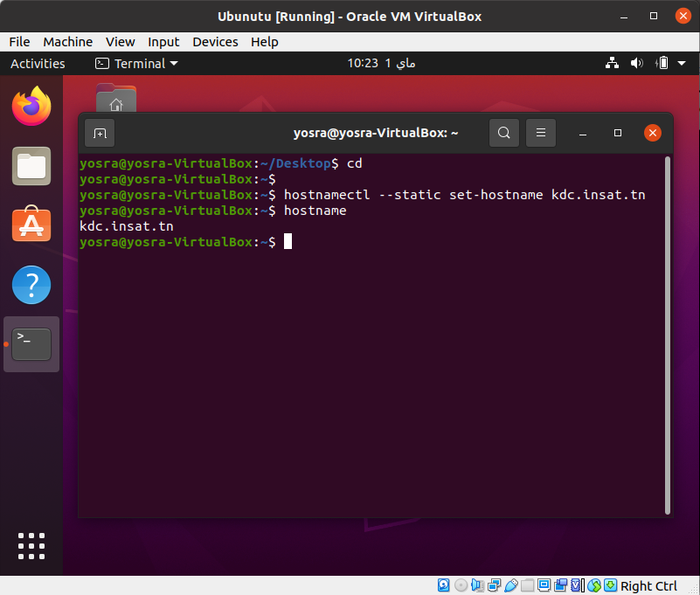This screenshot has width=700, height=595.
Task: Click the volume speaker icon in top bar
Action: coord(636,64)
